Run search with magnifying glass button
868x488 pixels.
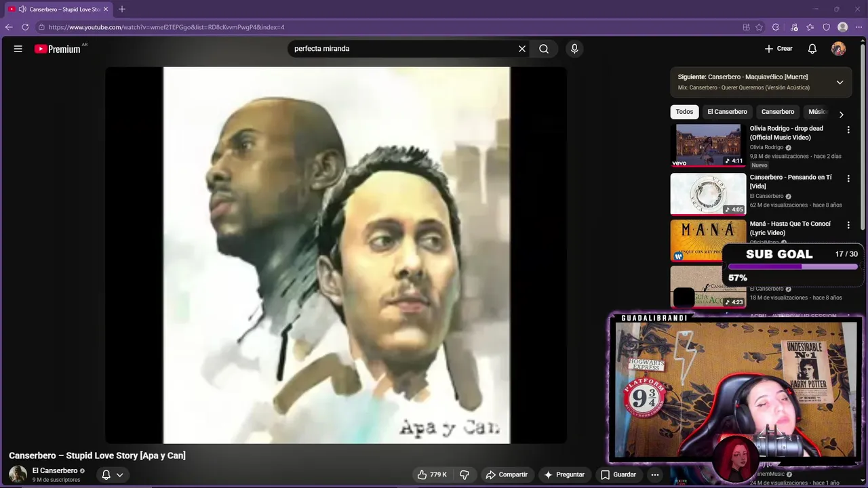544,49
